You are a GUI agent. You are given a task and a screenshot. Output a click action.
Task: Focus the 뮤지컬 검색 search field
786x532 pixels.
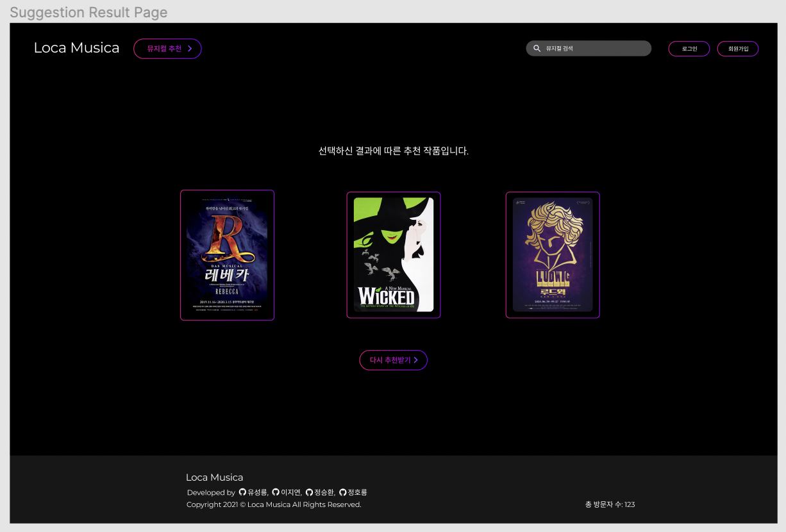pyautogui.click(x=589, y=49)
